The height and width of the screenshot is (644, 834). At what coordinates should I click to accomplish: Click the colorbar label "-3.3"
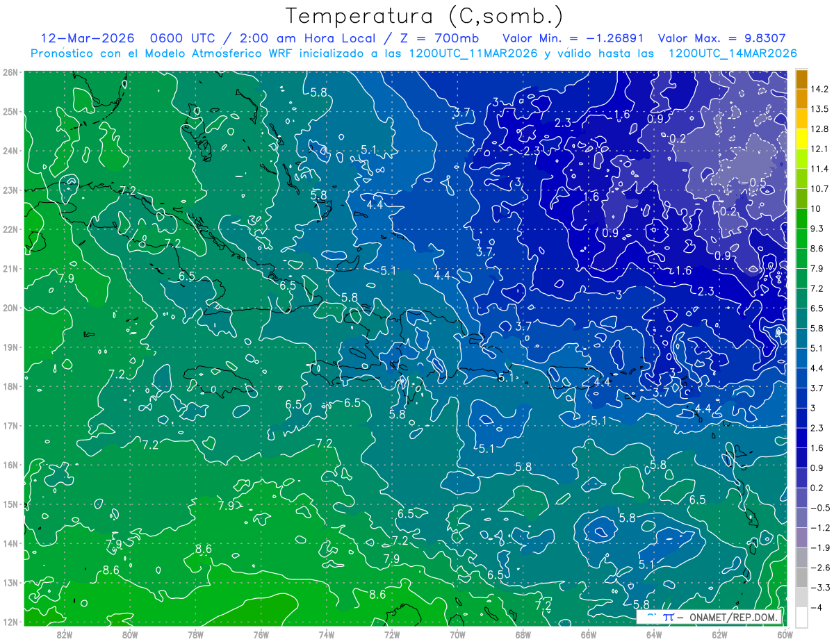click(x=821, y=587)
